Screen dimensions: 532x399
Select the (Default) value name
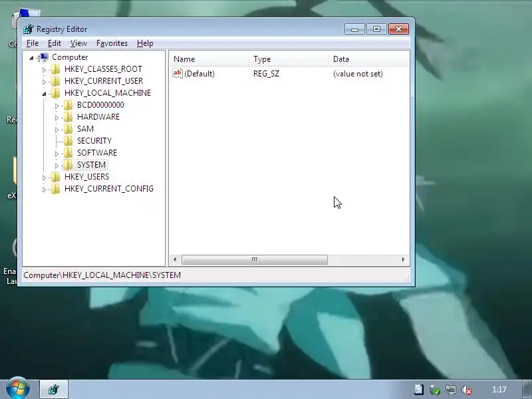point(199,74)
